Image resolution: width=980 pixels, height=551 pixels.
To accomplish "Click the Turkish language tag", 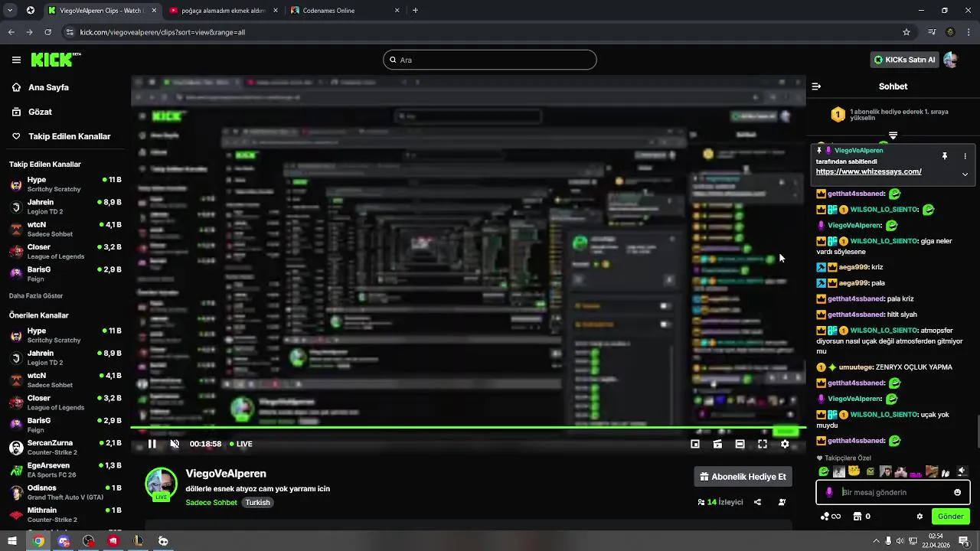I will [257, 503].
